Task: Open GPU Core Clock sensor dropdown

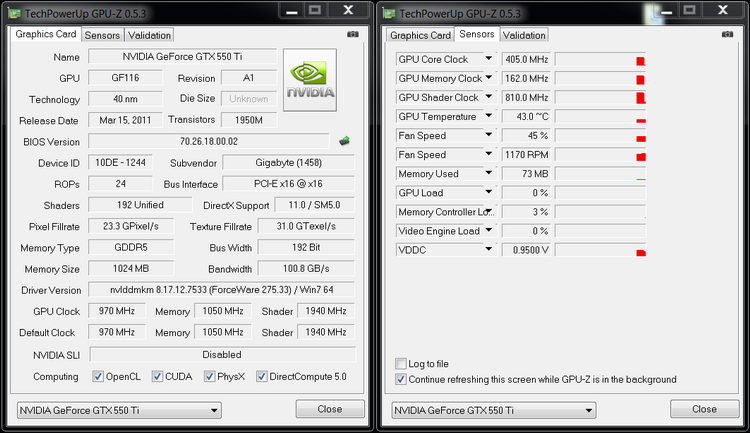Action: 488,59
